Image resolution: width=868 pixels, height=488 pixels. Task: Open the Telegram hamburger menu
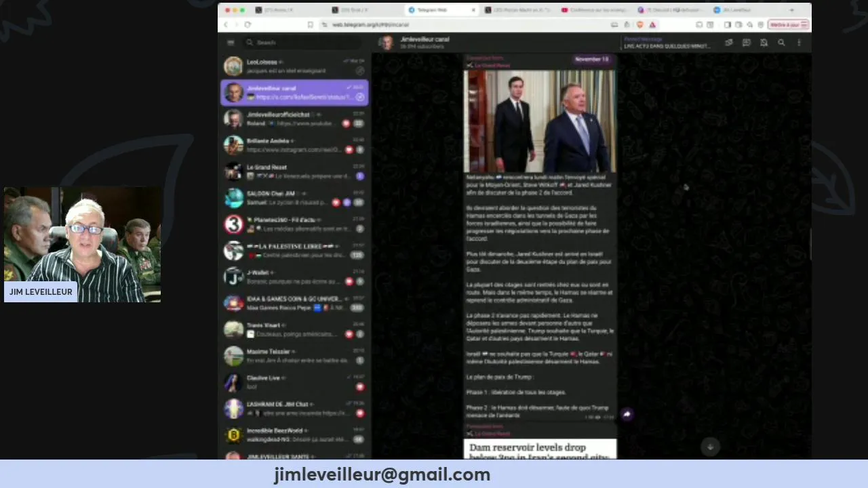click(231, 42)
